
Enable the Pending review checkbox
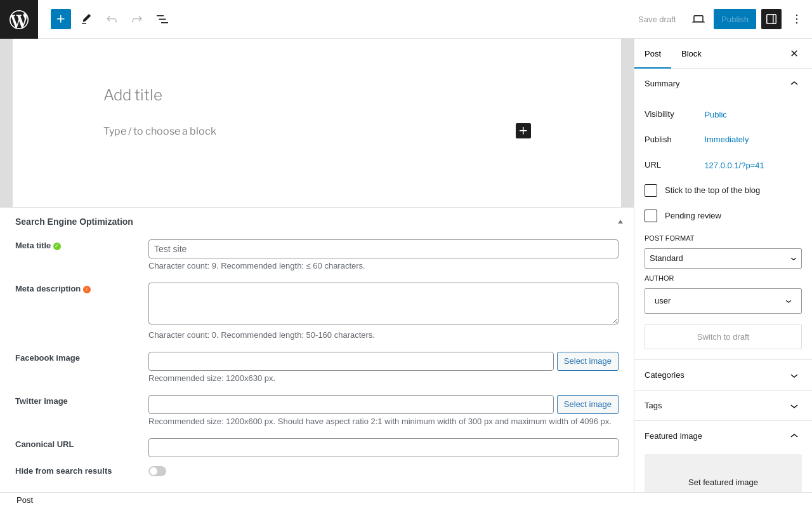click(651, 216)
